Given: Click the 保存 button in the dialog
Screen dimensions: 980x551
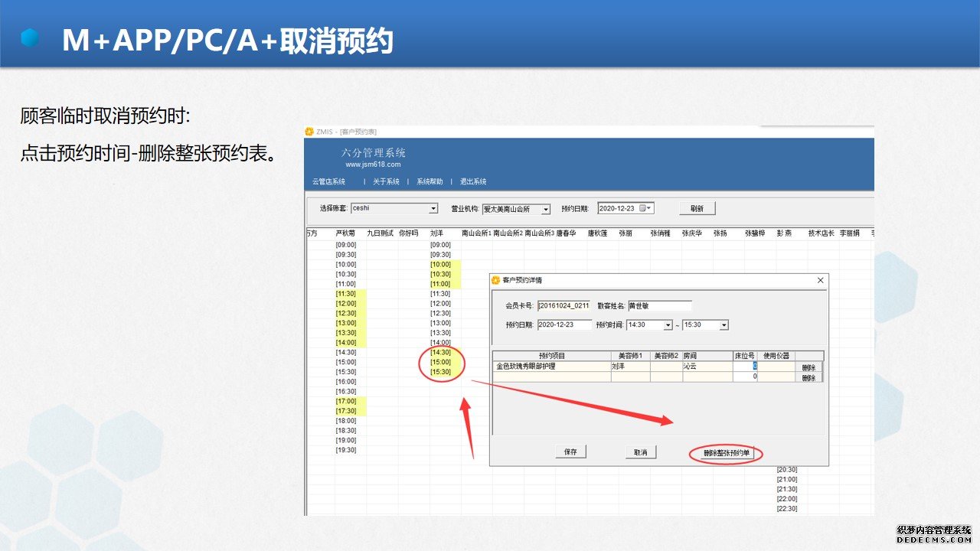Looking at the screenshot, I should (570, 452).
